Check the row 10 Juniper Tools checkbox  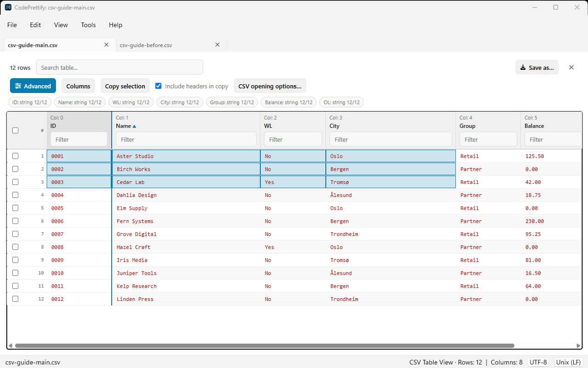tap(15, 273)
